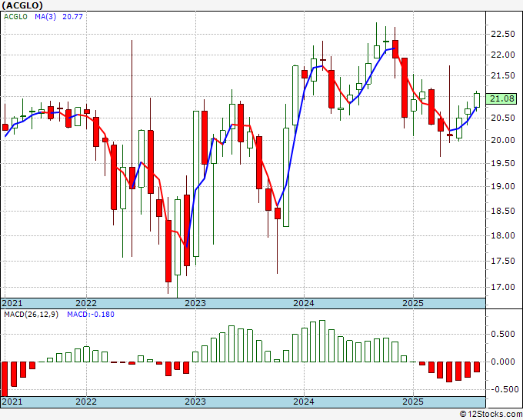
Task: Click the MACD:-0.180 value label
Action: [x=91, y=315]
